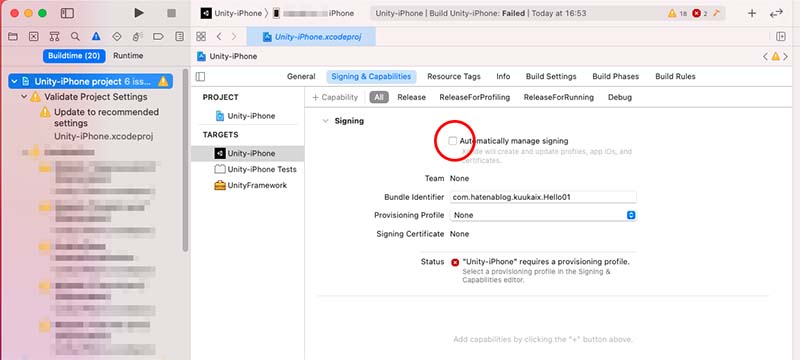Screen dimensions: 800x360
Task: Collapse the Signing section
Action: pyautogui.click(x=325, y=121)
